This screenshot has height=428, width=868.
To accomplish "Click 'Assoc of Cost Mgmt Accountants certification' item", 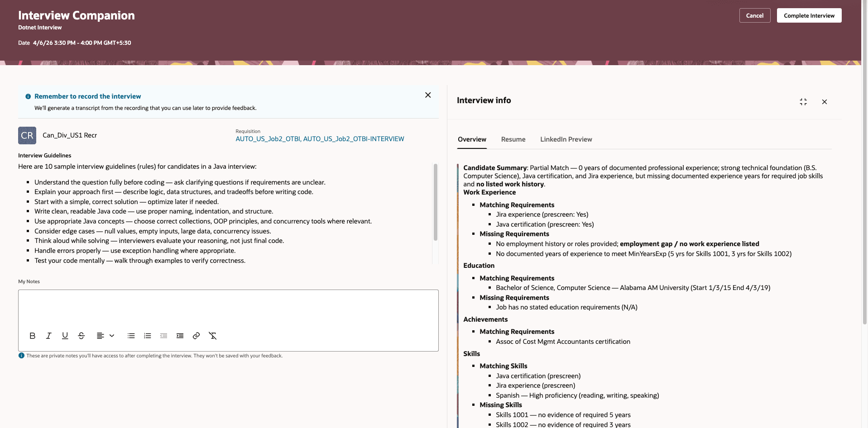I will click(563, 342).
